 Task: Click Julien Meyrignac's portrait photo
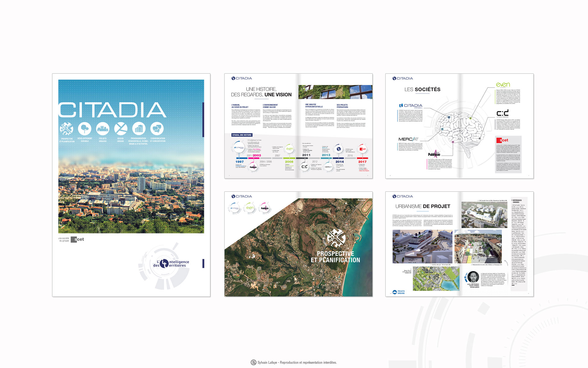click(x=473, y=277)
